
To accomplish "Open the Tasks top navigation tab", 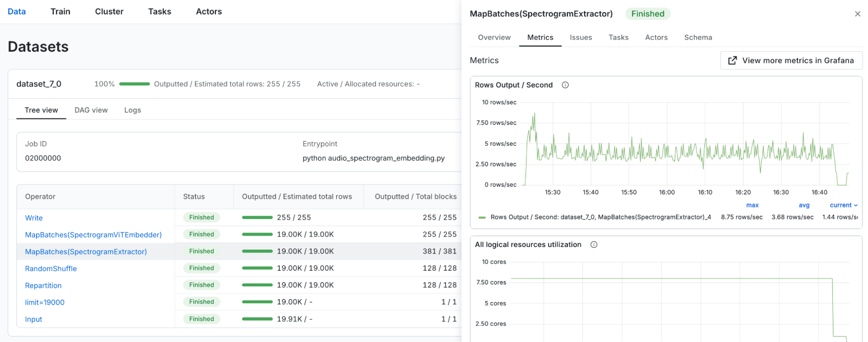I will pos(159,12).
